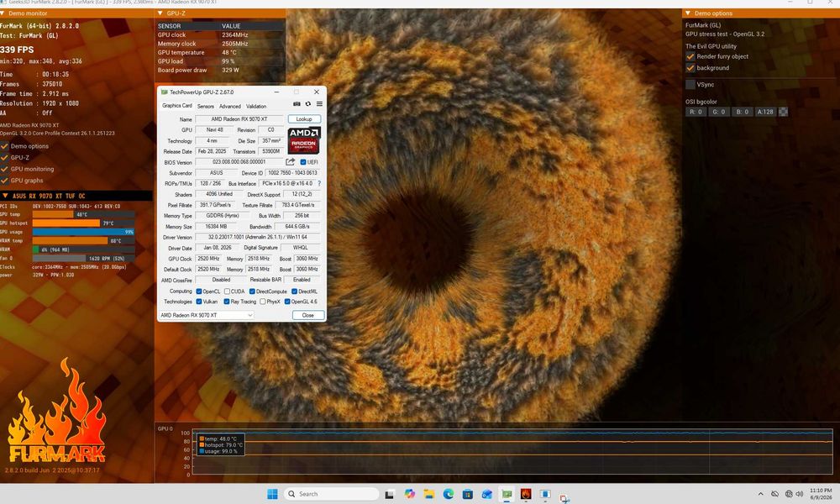
Task: Open the GPU-Z hamburger menu
Action: pyautogui.click(x=319, y=104)
